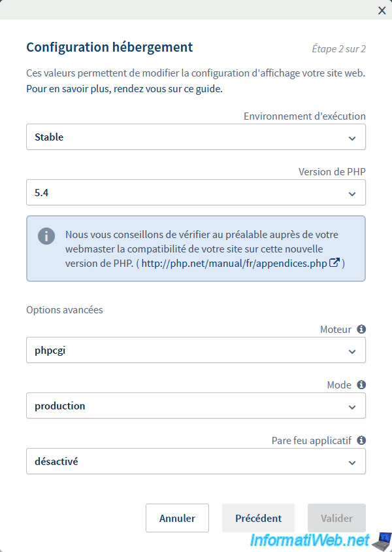The width and height of the screenshot is (392, 552).
Task: Expand the Version de PHP dropdown showing 5.4
Action: [x=195, y=193]
